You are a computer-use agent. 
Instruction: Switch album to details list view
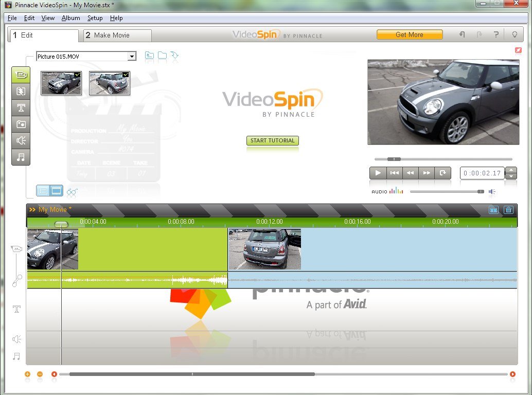pyautogui.click(x=43, y=191)
